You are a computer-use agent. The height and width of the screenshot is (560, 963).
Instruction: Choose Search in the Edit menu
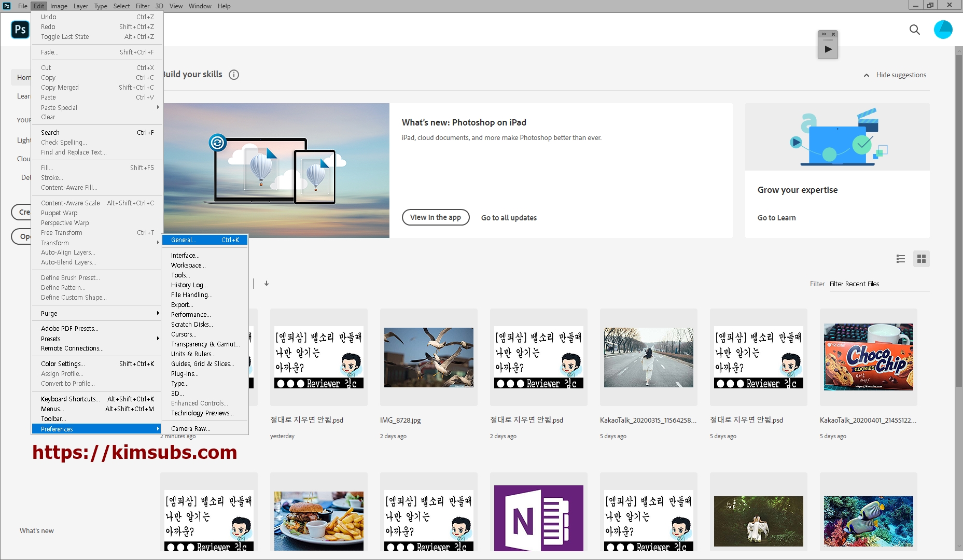[97, 133]
